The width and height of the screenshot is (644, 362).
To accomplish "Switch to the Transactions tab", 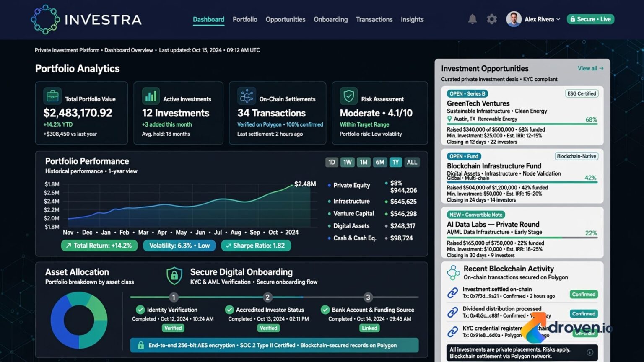I will point(374,19).
